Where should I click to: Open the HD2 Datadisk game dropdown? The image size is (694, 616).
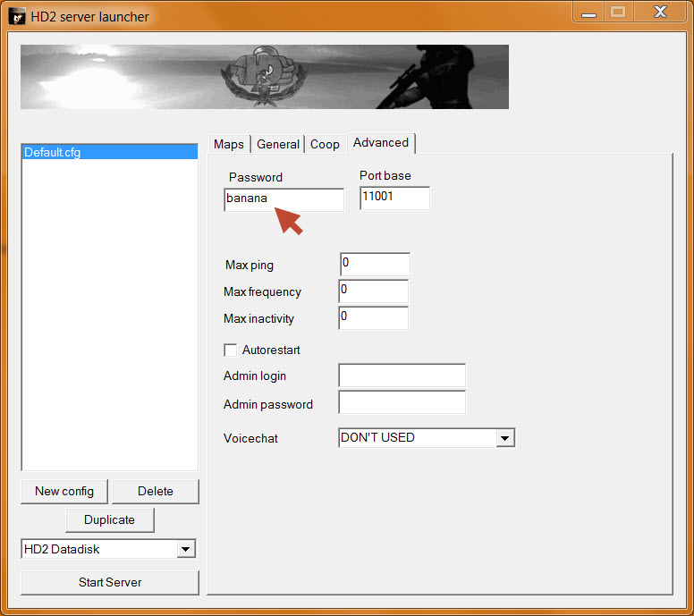point(186,549)
